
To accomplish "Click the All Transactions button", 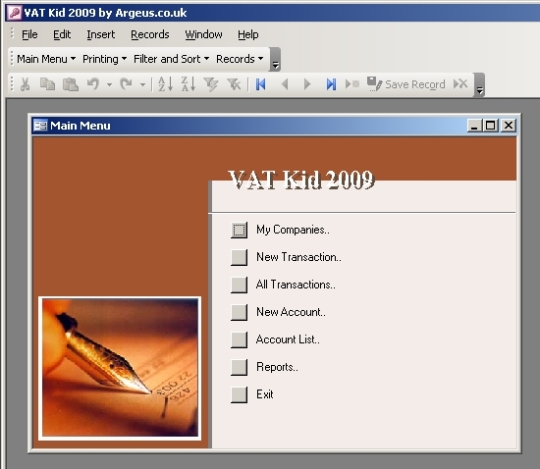I will [x=239, y=285].
